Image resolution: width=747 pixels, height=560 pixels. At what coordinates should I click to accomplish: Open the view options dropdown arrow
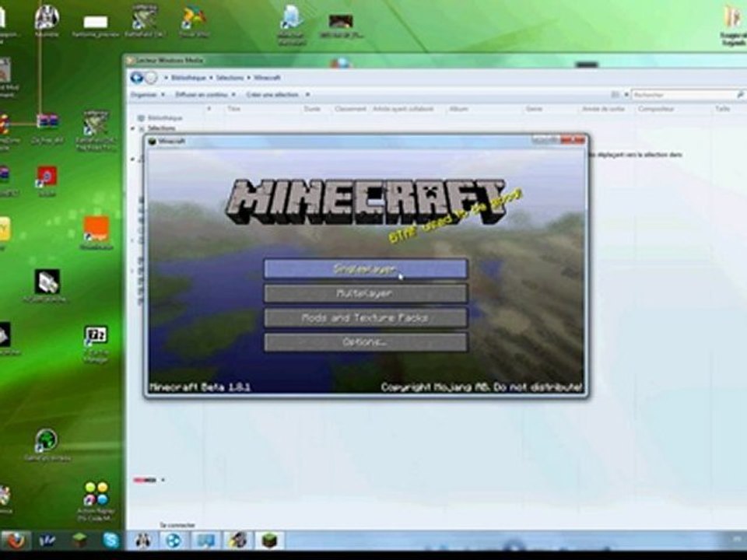coord(626,95)
